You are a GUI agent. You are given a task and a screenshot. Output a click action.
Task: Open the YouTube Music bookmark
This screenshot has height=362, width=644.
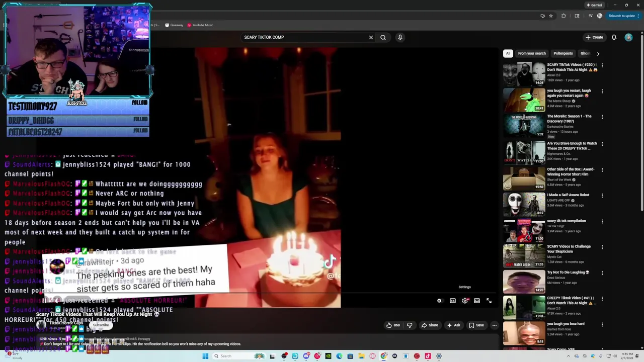click(200, 25)
